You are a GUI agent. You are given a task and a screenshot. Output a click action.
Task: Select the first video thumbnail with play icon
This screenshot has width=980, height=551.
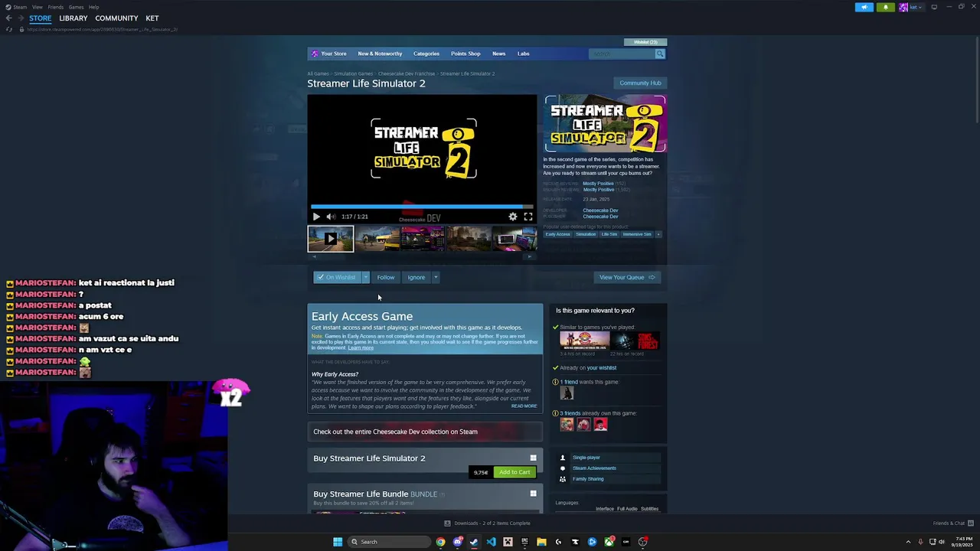click(331, 239)
